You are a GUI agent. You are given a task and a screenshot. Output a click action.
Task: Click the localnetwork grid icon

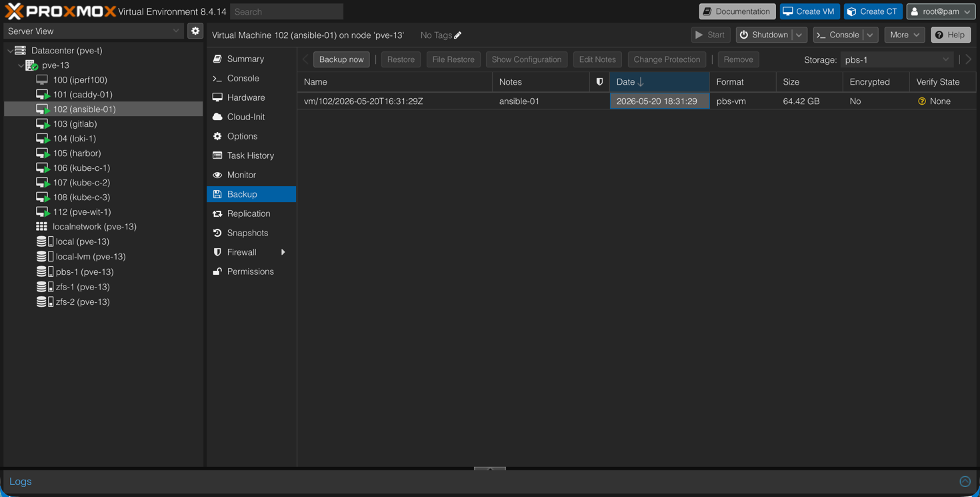point(42,227)
